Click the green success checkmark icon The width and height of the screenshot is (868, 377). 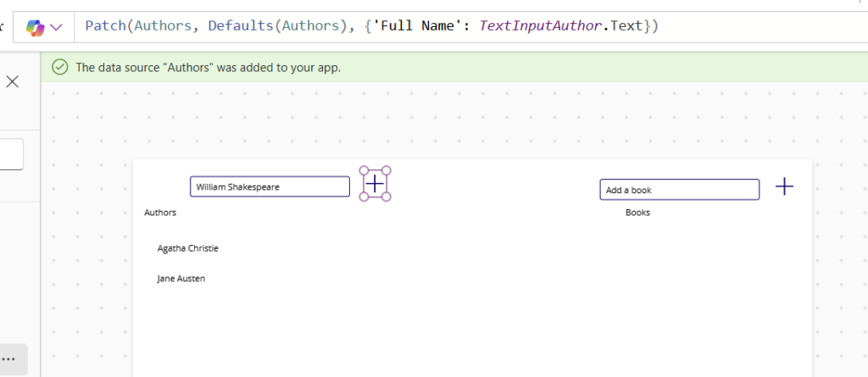(60, 68)
